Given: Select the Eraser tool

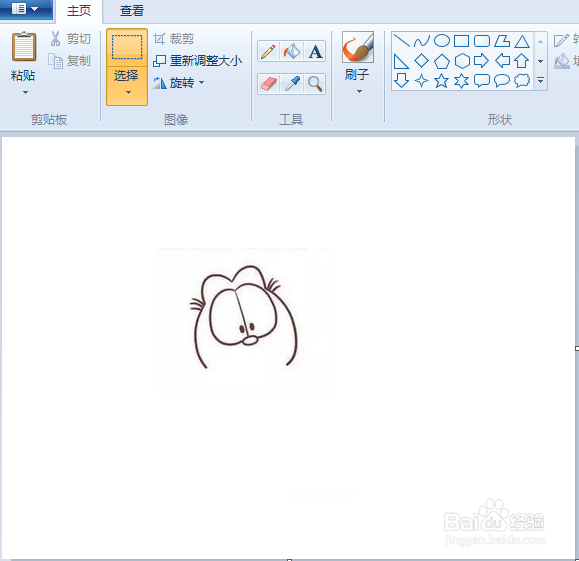Looking at the screenshot, I should (x=268, y=84).
